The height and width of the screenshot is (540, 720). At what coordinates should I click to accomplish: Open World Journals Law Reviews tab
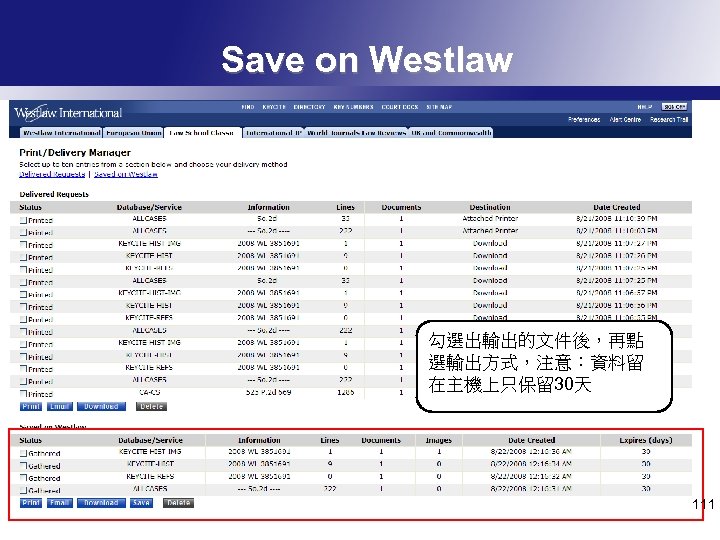point(357,133)
